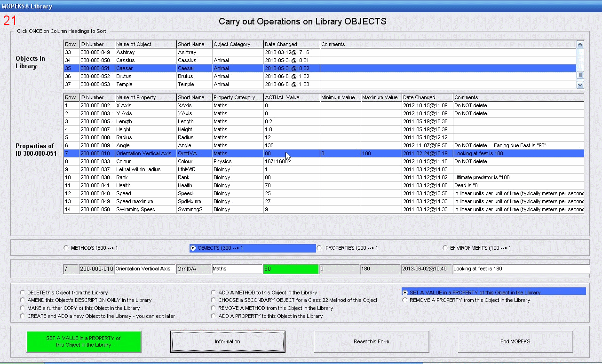Click the Information button

[228, 341]
